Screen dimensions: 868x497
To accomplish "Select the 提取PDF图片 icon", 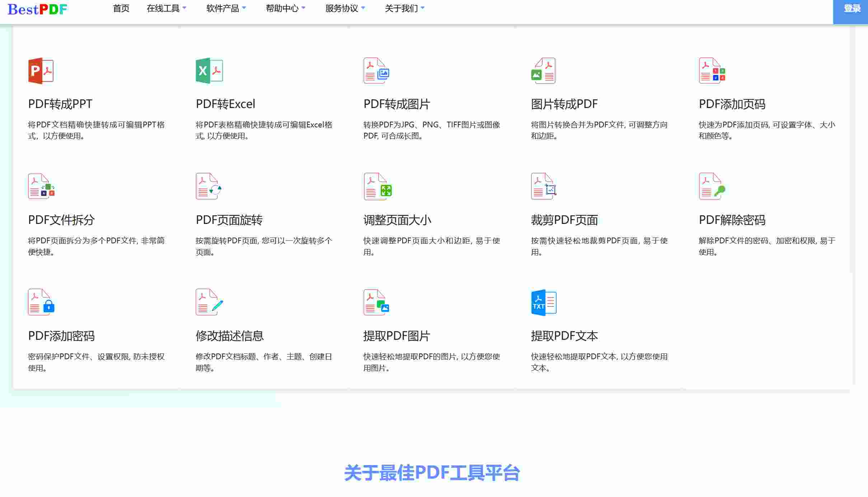I will click(x=376, y=303).
